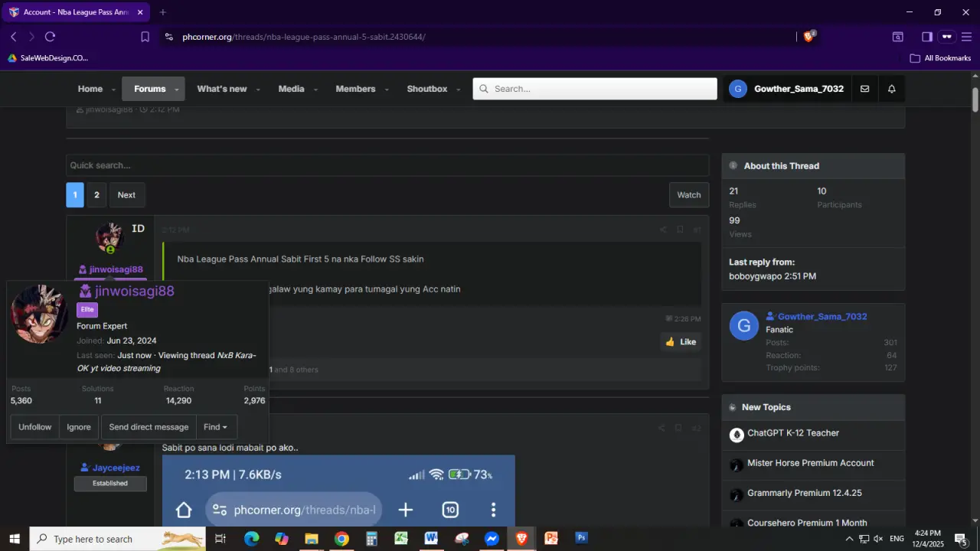Open the Find dropdown in the user popup
The height and width of the screenshot is (551, 980).
tap(216, 427)
